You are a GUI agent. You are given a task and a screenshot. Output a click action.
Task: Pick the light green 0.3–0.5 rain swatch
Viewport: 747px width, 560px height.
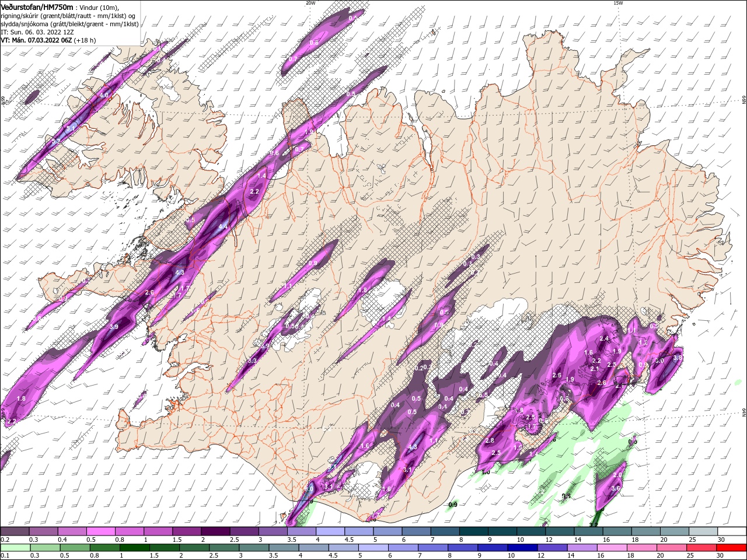point(45,548)
